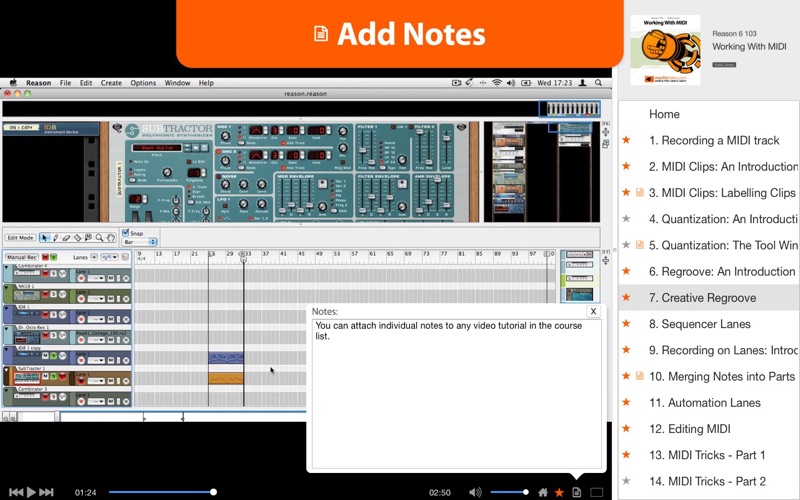Go home via the player house icon

tap(543, 492)
